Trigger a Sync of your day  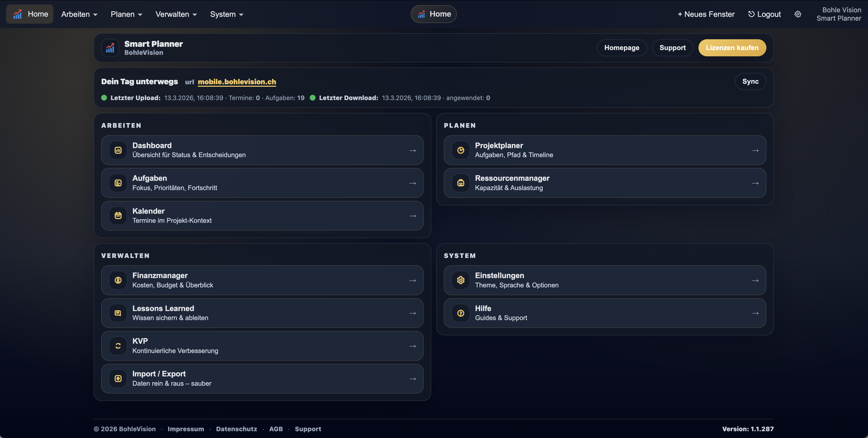[751, 81]
